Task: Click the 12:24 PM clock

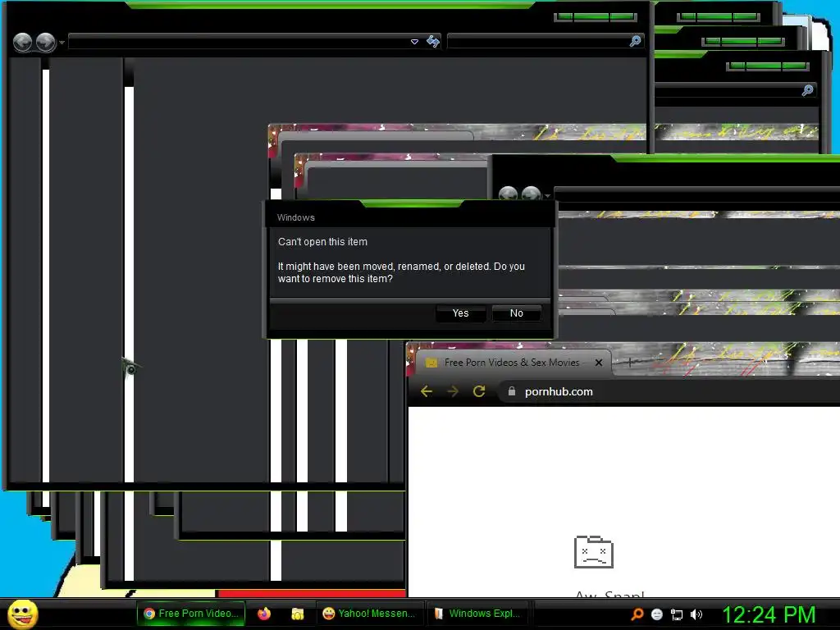Action: pyautogui.click(x=769, y=615)
